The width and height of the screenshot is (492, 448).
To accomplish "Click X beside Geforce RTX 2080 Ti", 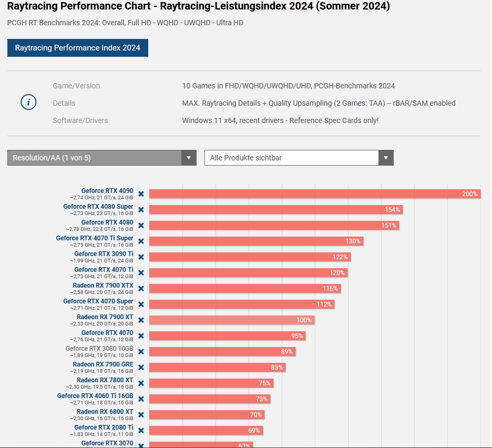I will click(x=141, y=431).
